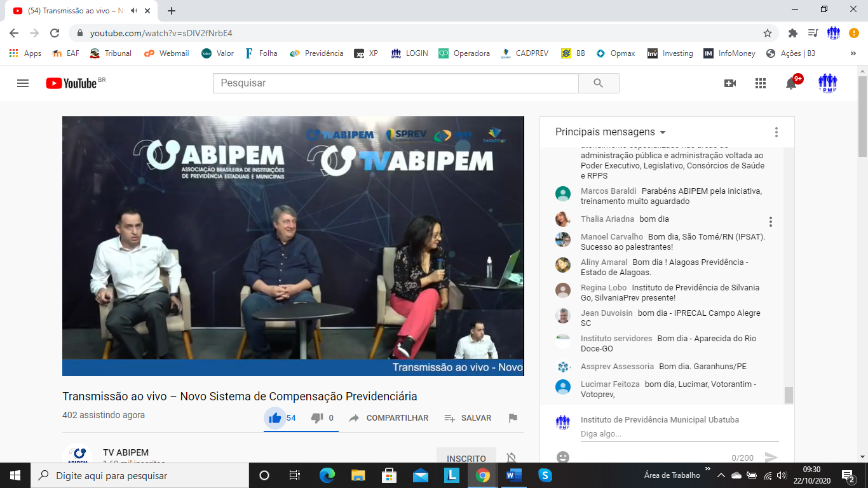This screenshot has height=488, width=868.
Task: Open Chrome three-dot menu
Action: click(x=855, y=33)
